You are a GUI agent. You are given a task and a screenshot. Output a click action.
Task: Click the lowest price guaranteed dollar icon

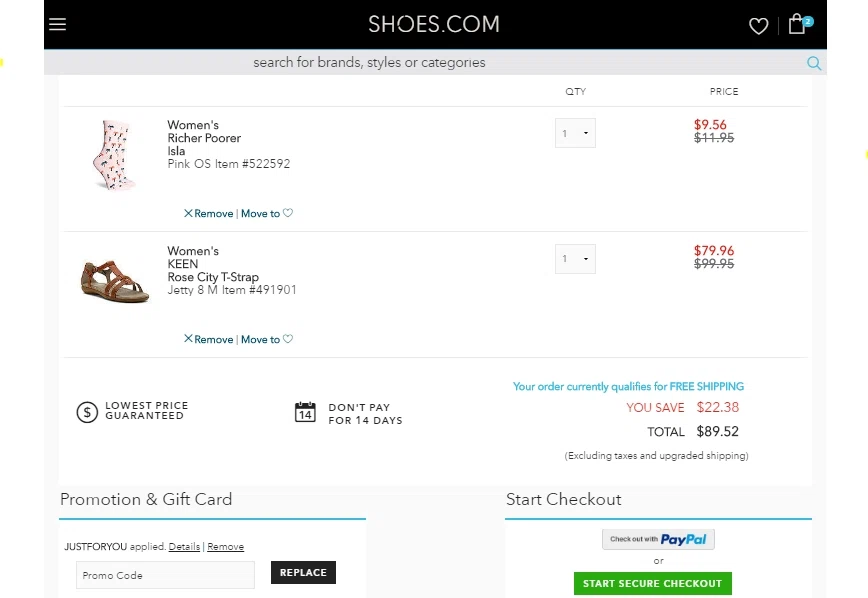coord(87,412)
